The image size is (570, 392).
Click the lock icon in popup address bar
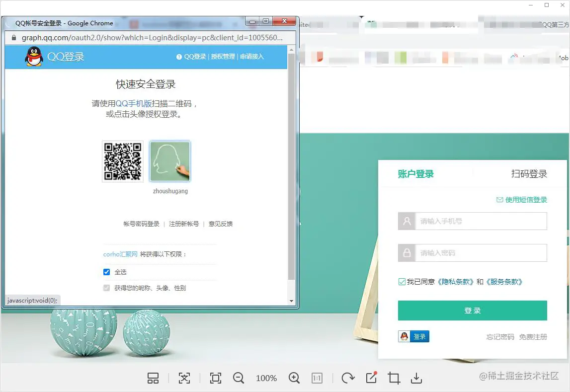click(14, 38)
